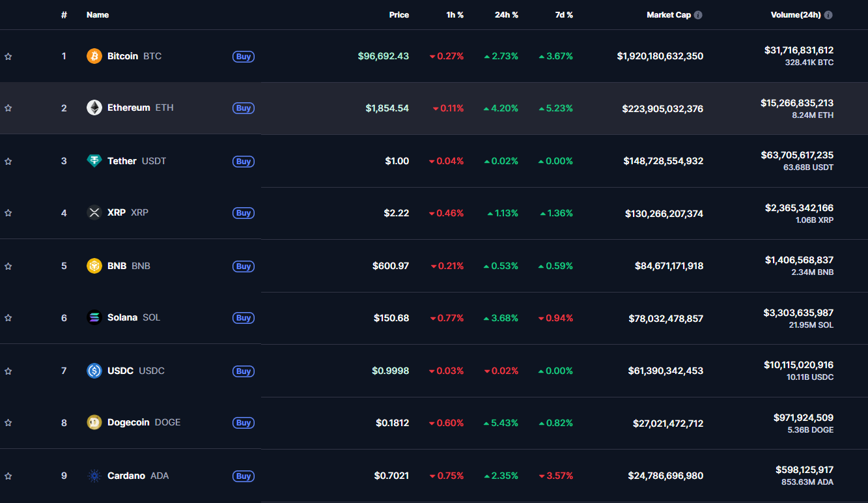Click the Cardano logo icon
Screen dimensions: 868x503
[94, 476]
